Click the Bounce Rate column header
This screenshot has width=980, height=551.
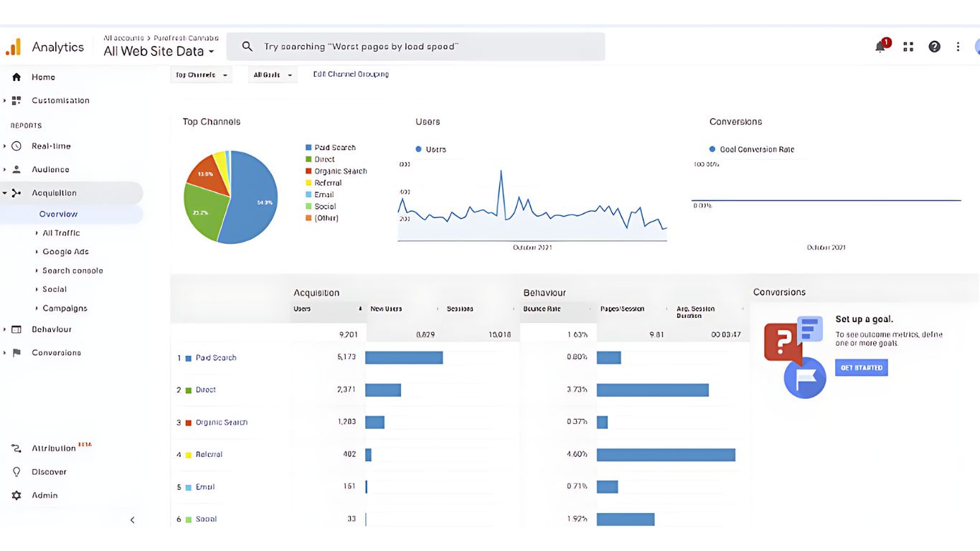point(542,309)
